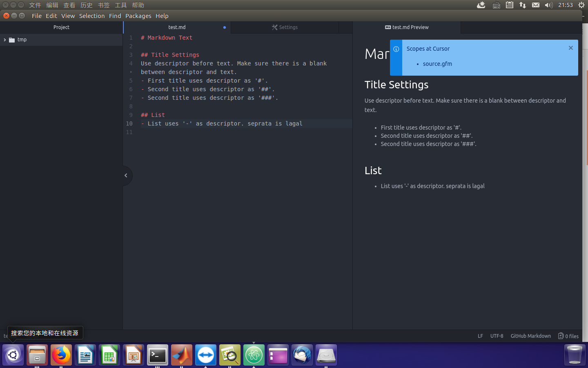The width and height of the screenshot is (588, 368).
Task: Switch to the Settings tab
Action: [285, 27]
